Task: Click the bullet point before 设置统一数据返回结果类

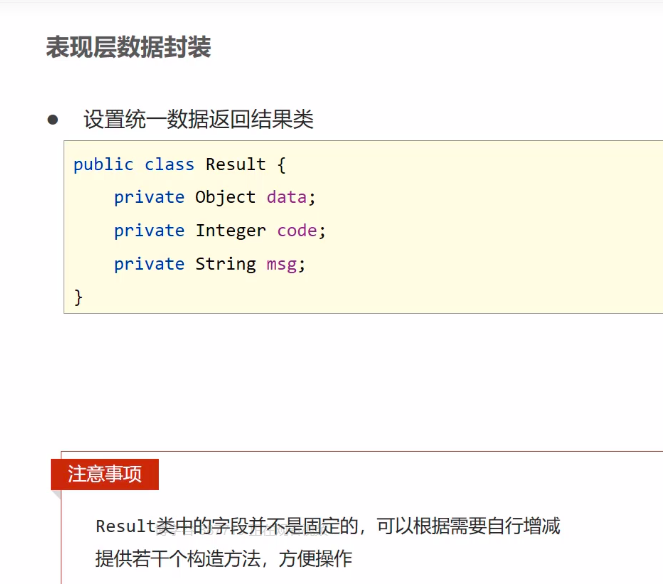Action: click(x=53, y=119)
